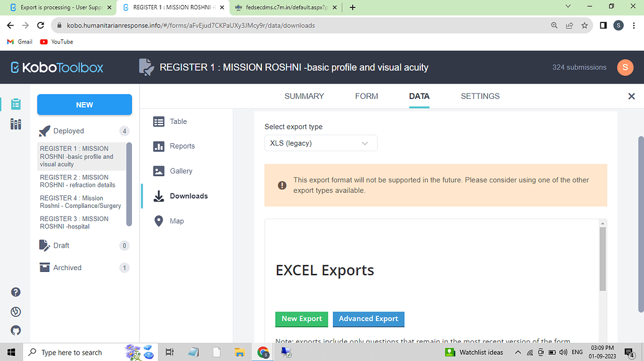644x361 pixels.
Task: Expand the Archived projects section
Action: pyautogui.click(x=67, y=267)
